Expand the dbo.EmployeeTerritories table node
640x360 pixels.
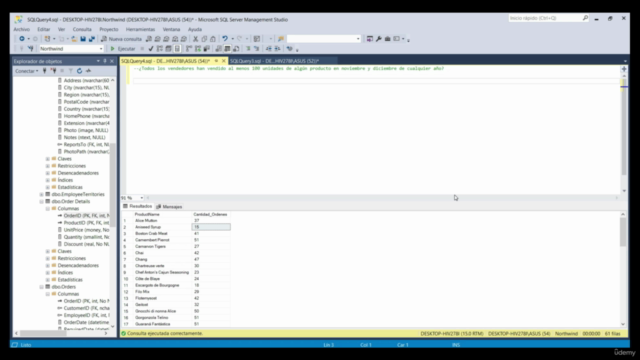tap(41, 195)
